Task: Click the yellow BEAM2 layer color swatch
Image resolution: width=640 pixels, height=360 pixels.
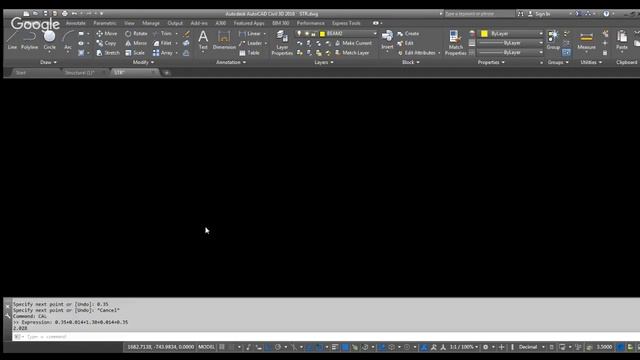Action: coord(322,33)
